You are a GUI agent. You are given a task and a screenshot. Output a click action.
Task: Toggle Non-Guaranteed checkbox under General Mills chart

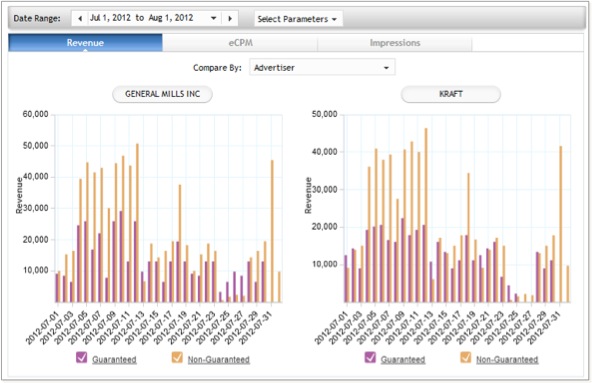click(x=177, y=357)
